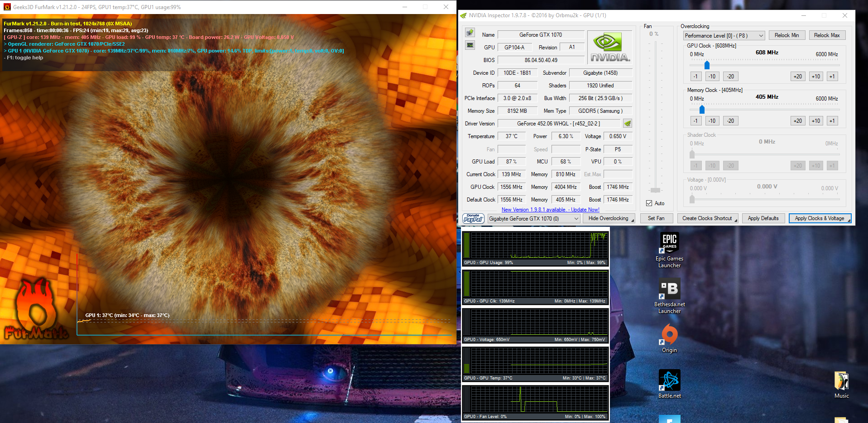Click the PayPal Donate button
This screenshot has width=868, height=423.
474,218
